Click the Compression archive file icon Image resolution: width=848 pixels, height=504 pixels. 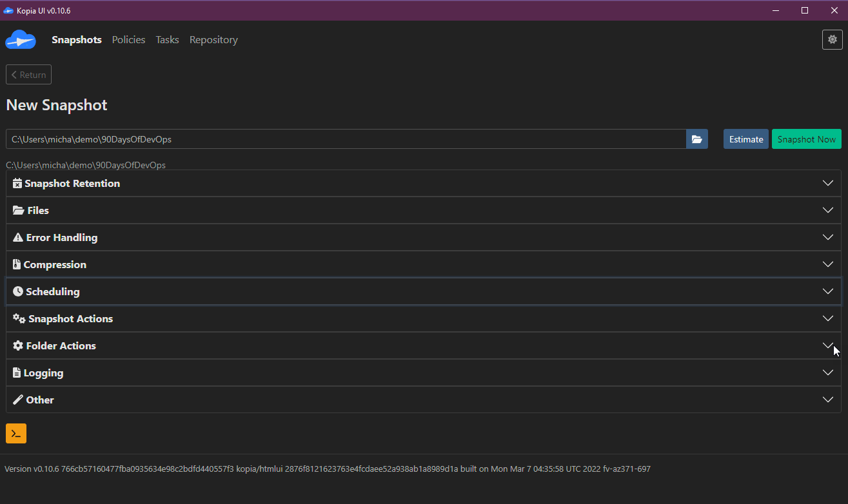coord(17,265)
